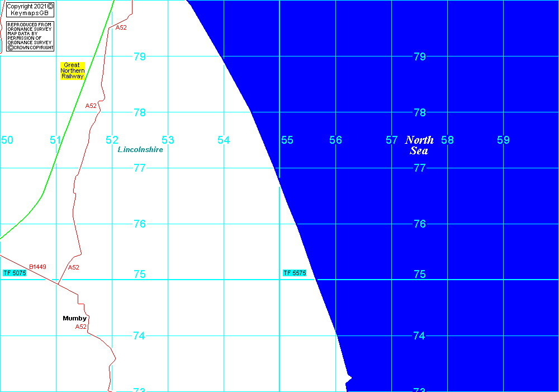
Task: Click the Copyright 2021 KeymapsGB box
Action: point(30,10)
